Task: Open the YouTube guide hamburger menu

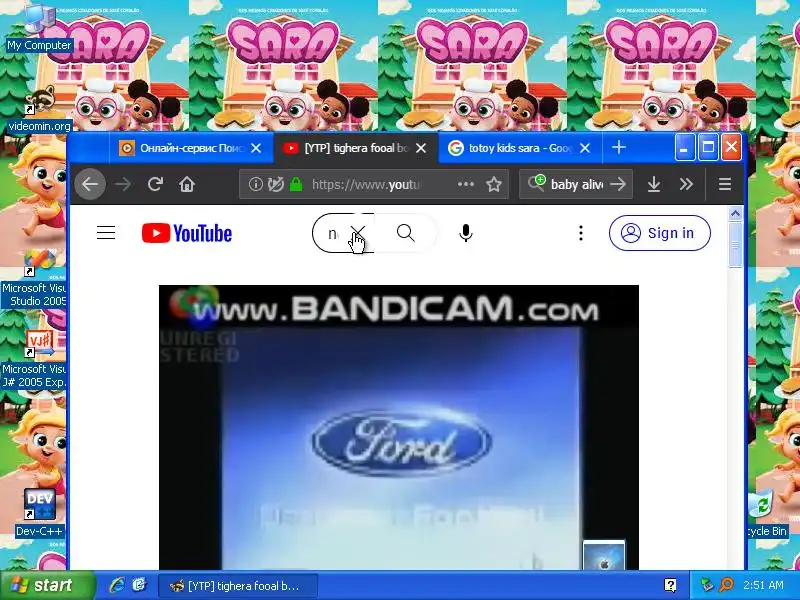Action: 106,233
